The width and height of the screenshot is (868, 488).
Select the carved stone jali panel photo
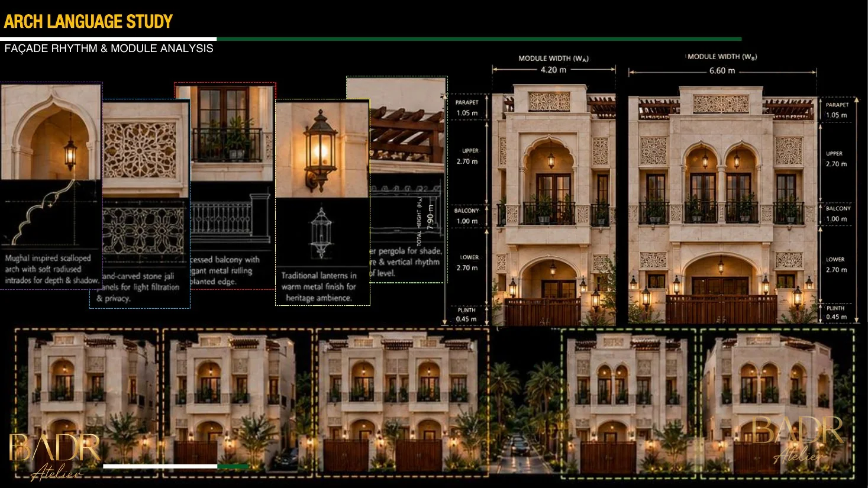point(146,150)
